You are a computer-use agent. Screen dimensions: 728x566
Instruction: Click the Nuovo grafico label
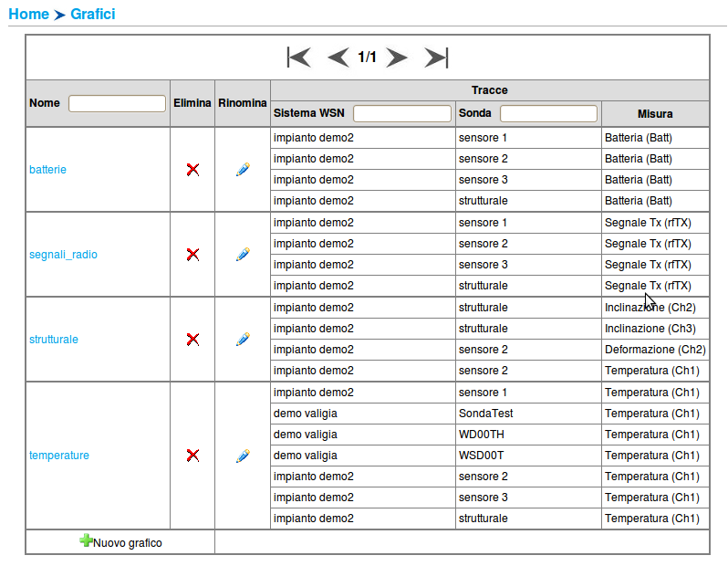128,543
